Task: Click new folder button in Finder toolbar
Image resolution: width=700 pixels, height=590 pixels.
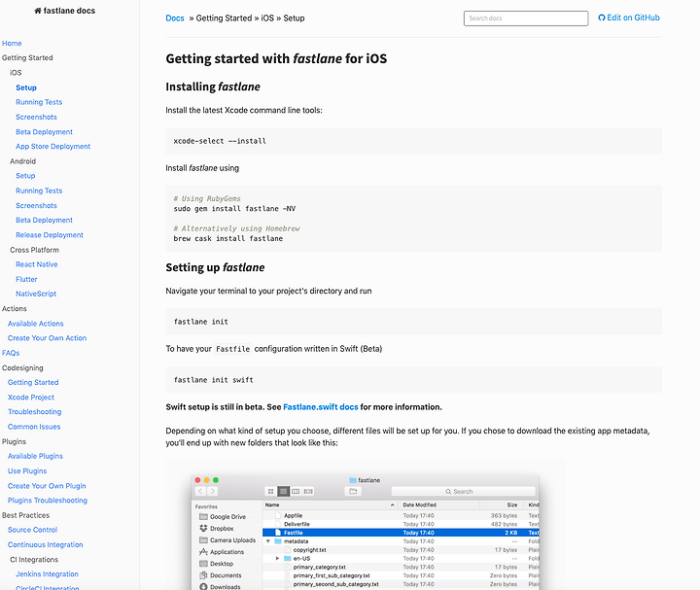Action: click(x=353, y=492)
